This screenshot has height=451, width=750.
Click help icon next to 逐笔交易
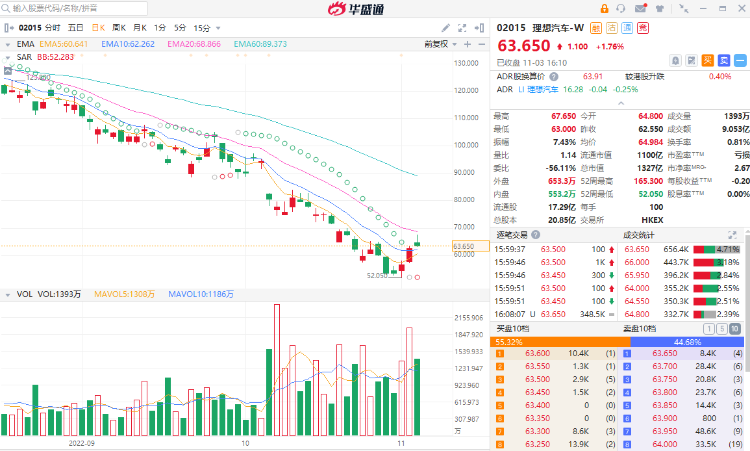coord(536,234)
